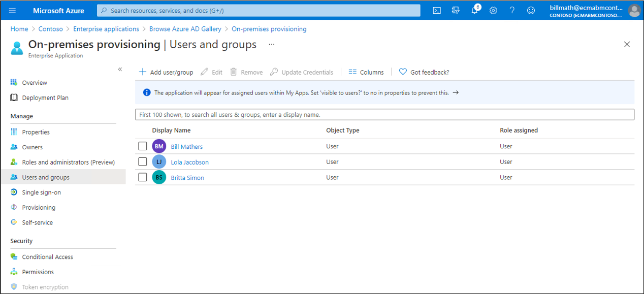Go to Contoso breadcrumb
644x294 pixels.
coord(51,29)
